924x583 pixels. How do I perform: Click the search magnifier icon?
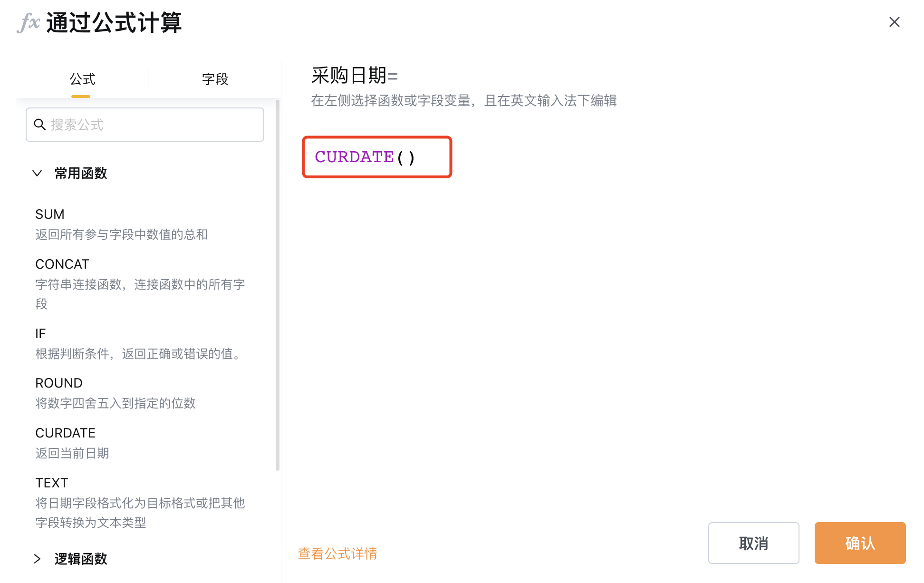pyautogui.click(x=39, y=125)
